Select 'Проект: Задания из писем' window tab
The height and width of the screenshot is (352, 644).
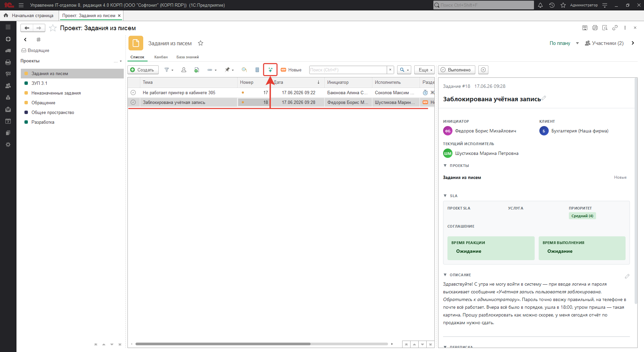pos(89,15)
